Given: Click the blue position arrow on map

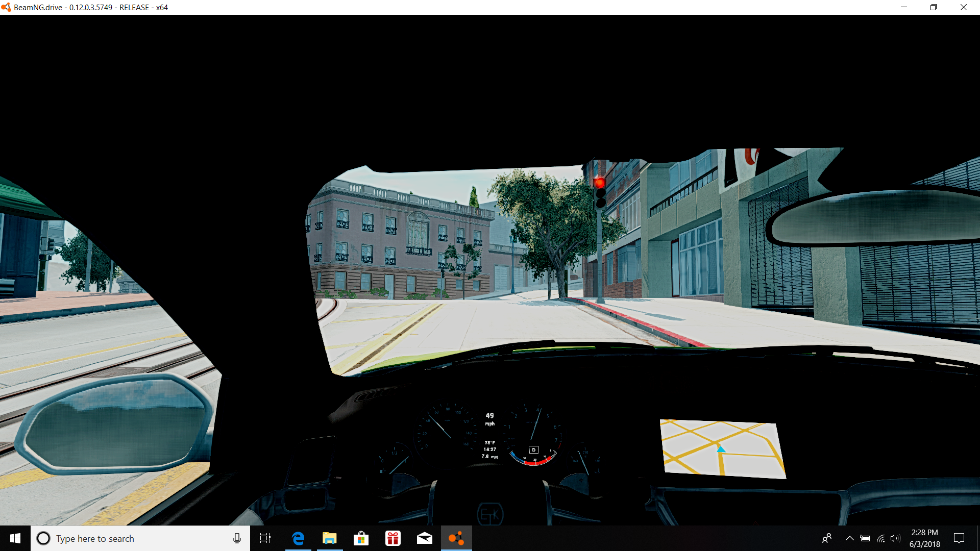Looking at the screenshot, I should coord(721,449).
